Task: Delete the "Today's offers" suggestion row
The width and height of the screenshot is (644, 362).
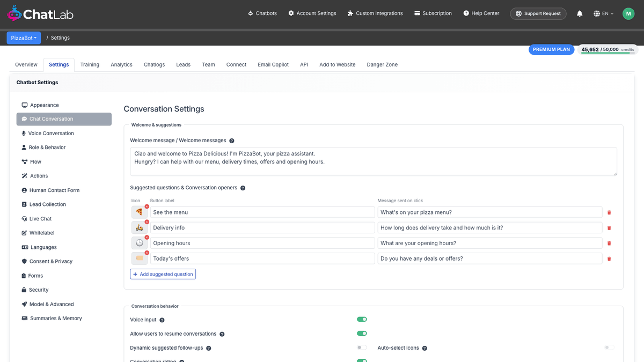Action: tap(609, 258)
